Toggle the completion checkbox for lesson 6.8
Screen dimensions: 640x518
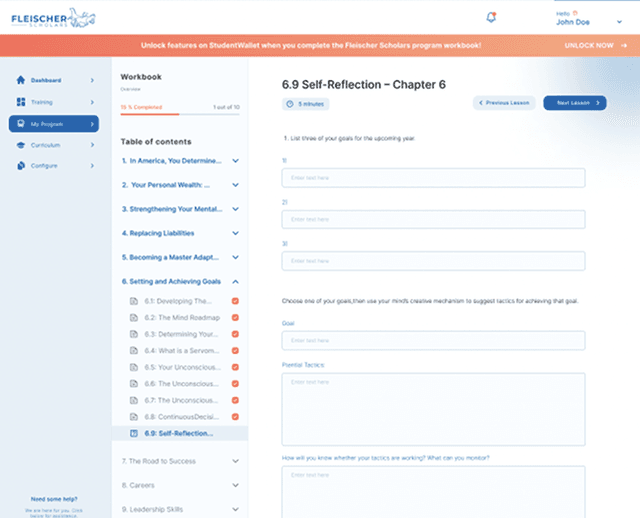[235, 416]
